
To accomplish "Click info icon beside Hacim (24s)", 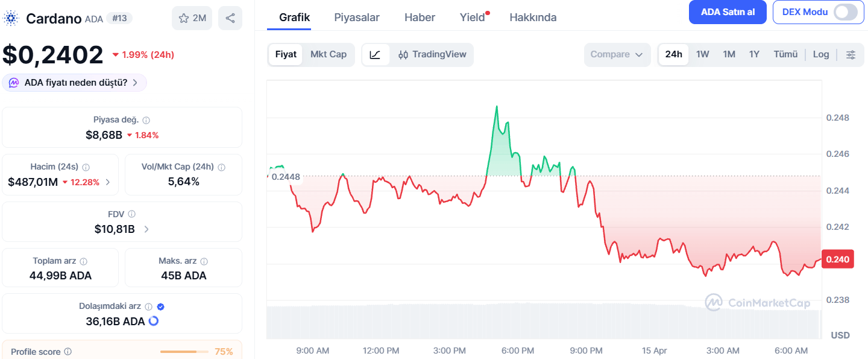I will point(86,167).
